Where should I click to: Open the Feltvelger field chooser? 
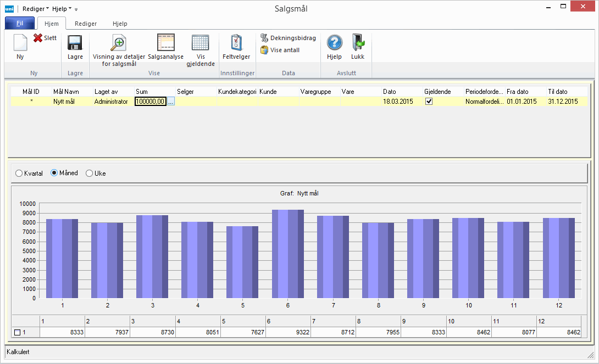click(236, 43)
